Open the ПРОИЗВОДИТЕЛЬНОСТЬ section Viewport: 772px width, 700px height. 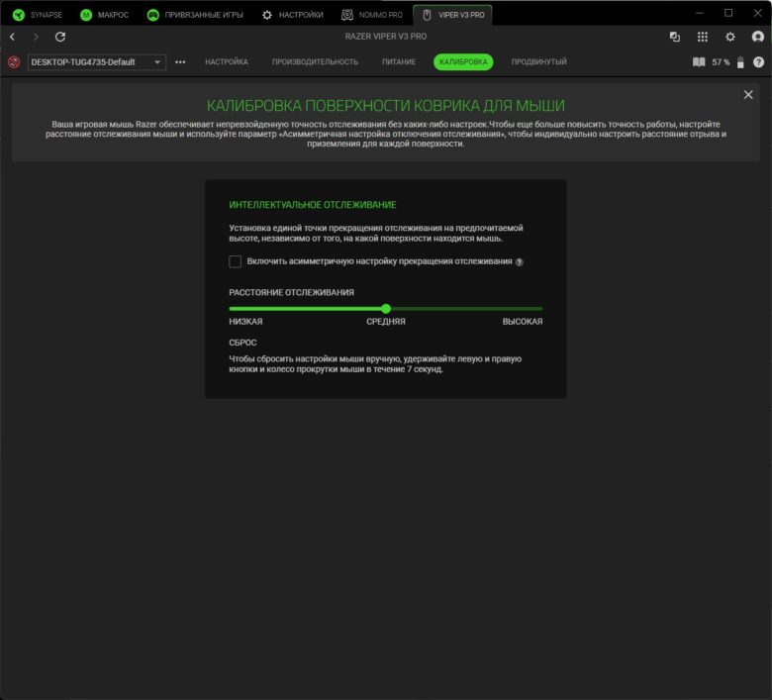click(x=315, y=62)
